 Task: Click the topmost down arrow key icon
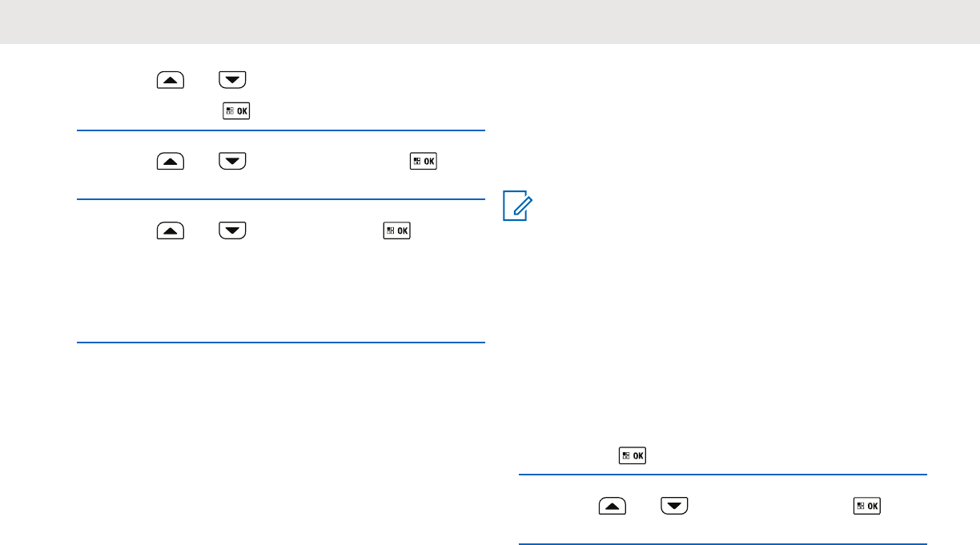point(233,80)
